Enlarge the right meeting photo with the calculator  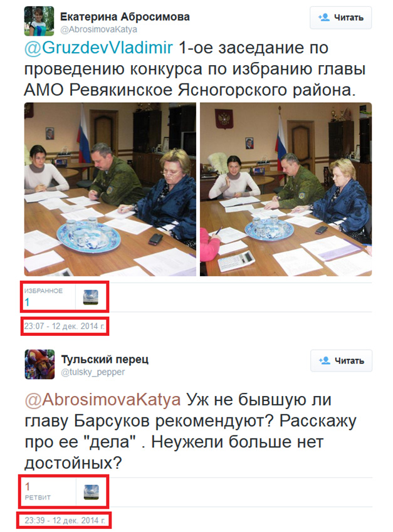286,189
